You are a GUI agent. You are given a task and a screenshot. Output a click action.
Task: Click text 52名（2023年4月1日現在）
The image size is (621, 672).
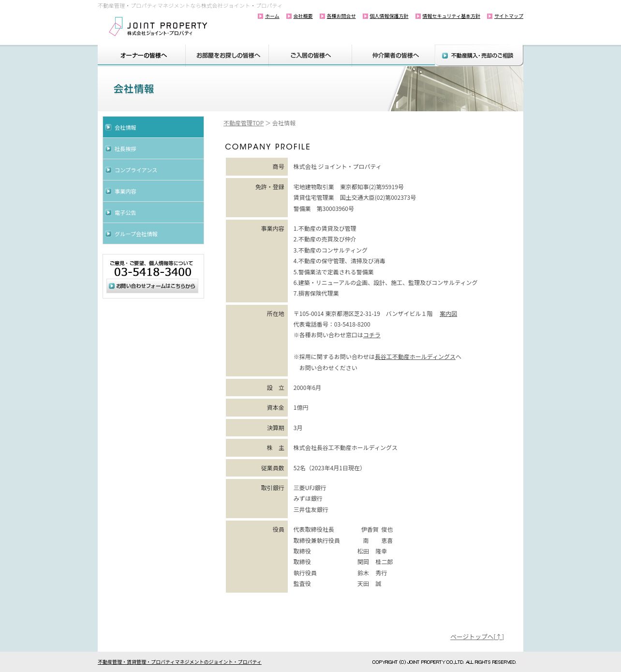coord(329,468)
